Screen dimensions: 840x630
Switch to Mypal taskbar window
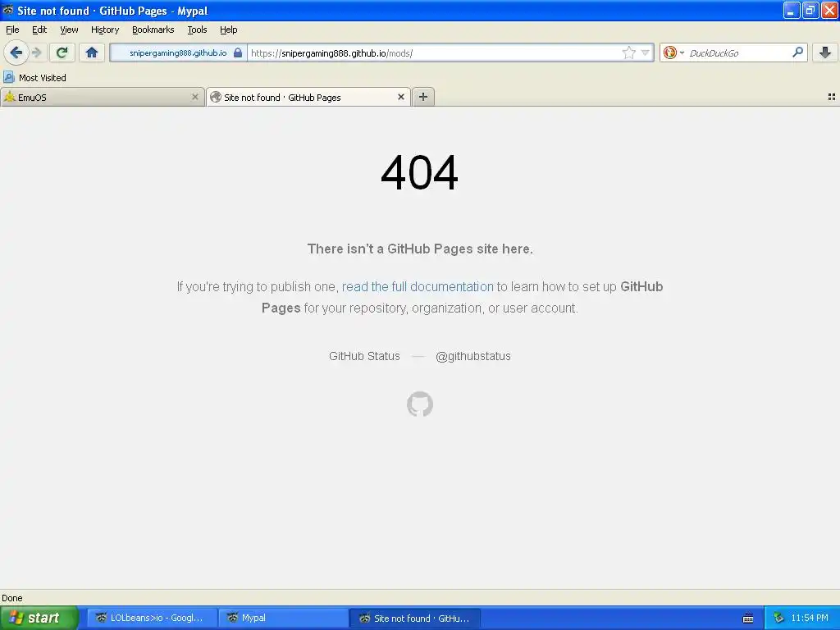tap(283, 619)
